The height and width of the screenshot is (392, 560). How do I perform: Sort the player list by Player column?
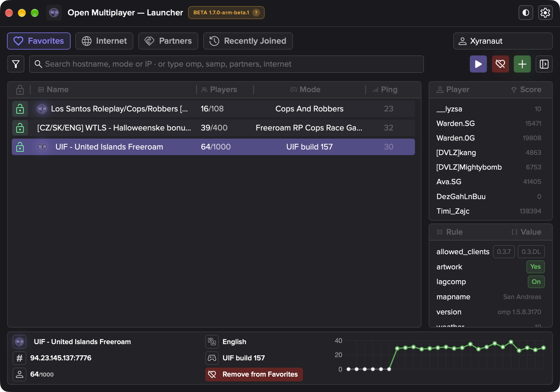click(453, 90)
